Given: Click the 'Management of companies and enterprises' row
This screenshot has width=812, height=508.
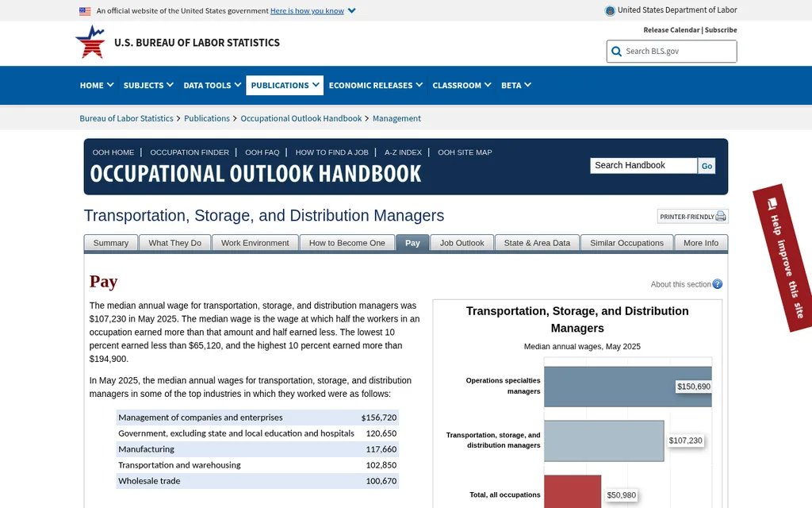Looking at the screenshot, I should click(x=258, y=418).
